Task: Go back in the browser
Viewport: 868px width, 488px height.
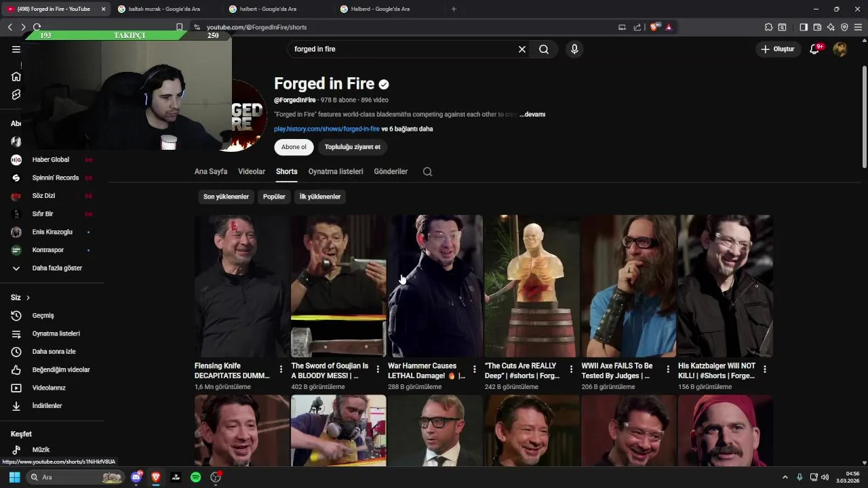Action: coord(9,27)
